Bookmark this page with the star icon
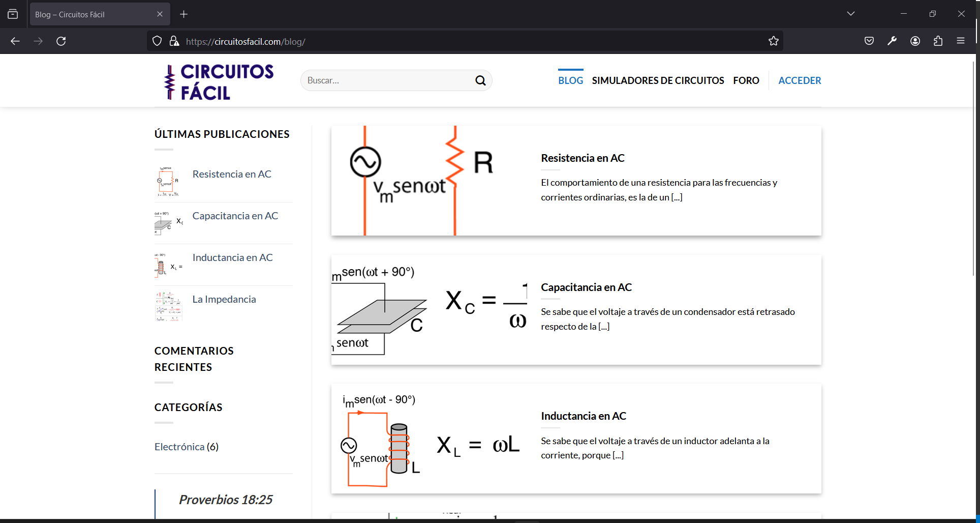Image resolution: width=980 pixels, height=523 pixels. (774, 41)
